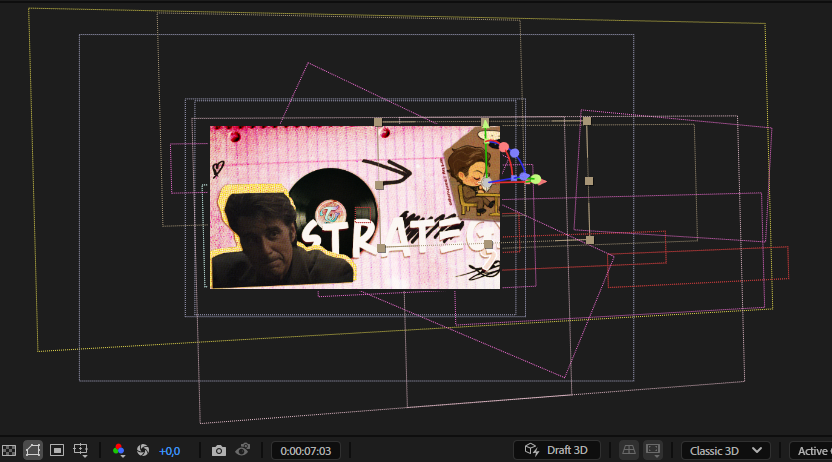Click the 0:00:07:03 timecode field
This screenshot has width=832, height=462.
tap(306, 451)
